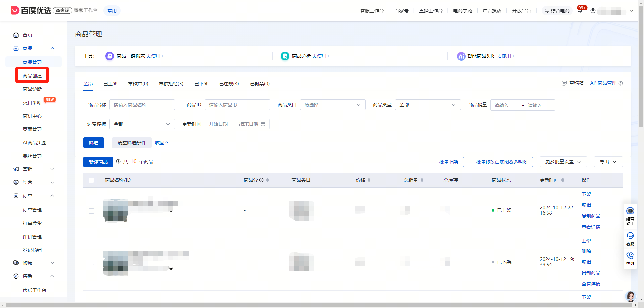
Task: Click 综合电商 switch button
Action: coord(557,11)
